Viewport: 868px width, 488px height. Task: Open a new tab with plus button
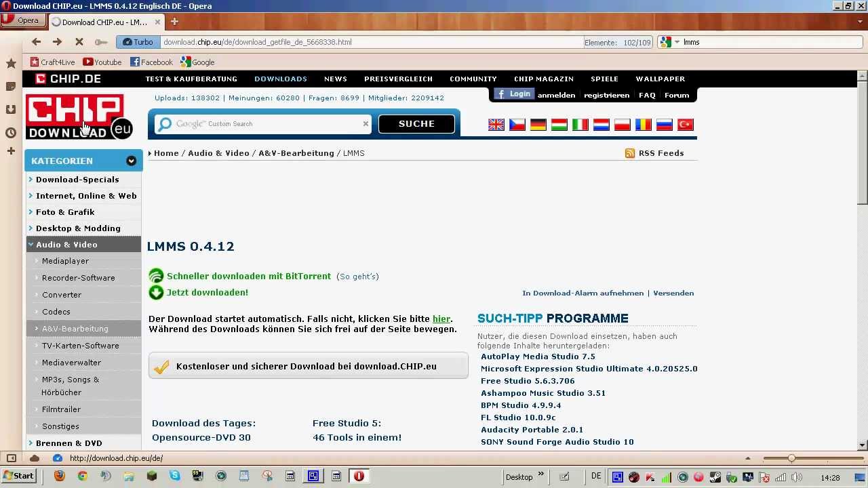(174, 22)
